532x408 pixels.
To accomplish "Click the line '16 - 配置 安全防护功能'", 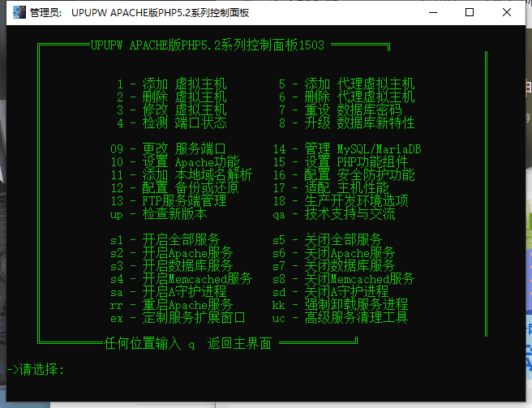I will (344, 175).
